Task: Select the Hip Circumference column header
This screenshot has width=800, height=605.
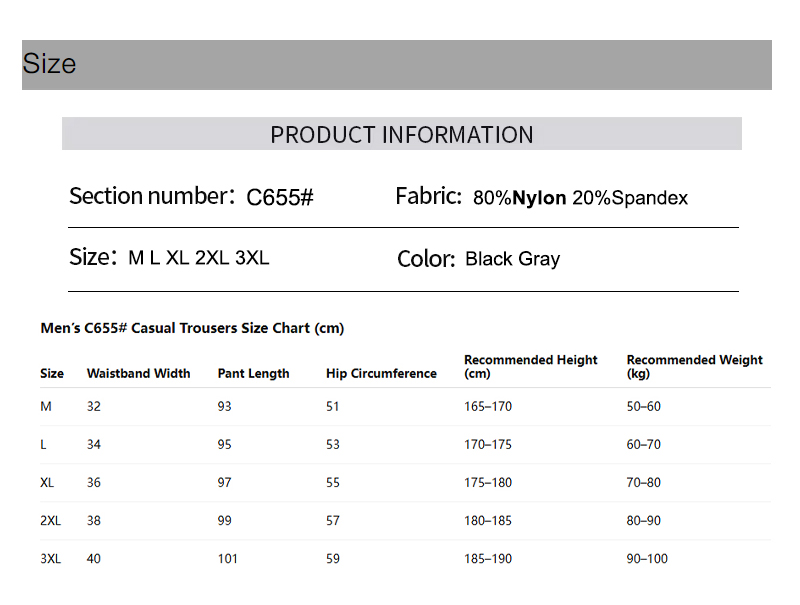Action: (x=381, y=373)
